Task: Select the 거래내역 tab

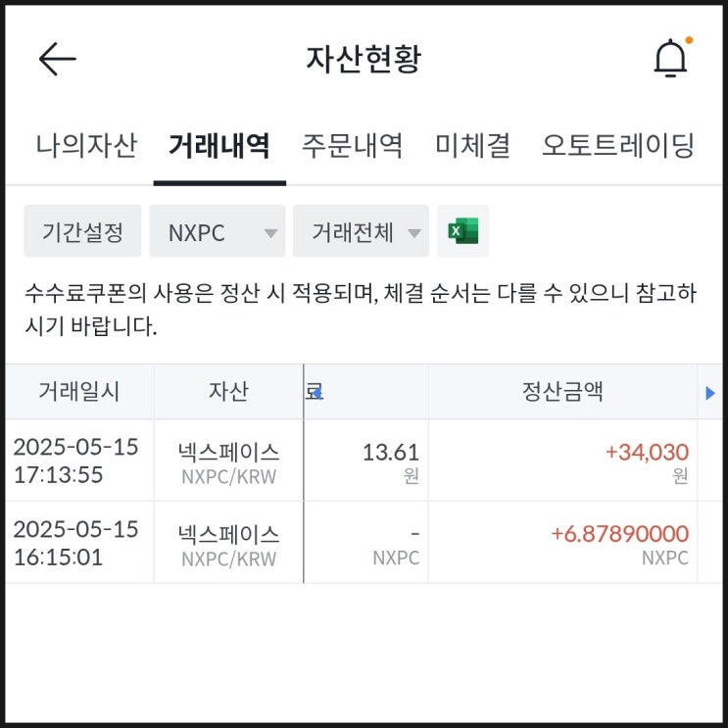Action: (x=219, y=146)
